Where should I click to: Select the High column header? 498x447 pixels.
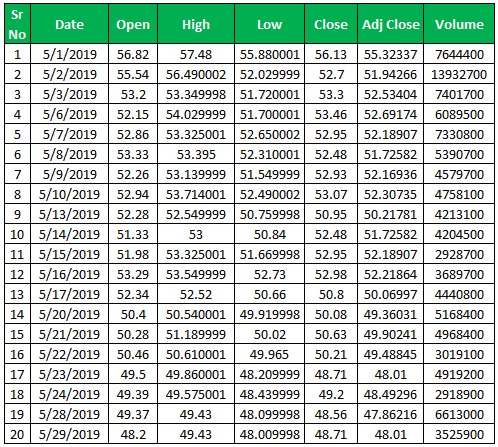point(196,24)
